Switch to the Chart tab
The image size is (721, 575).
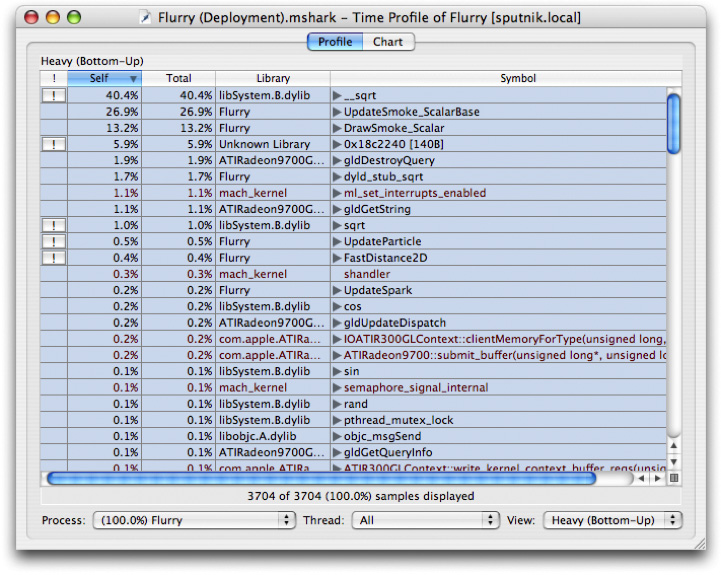(x=388, y=42)
